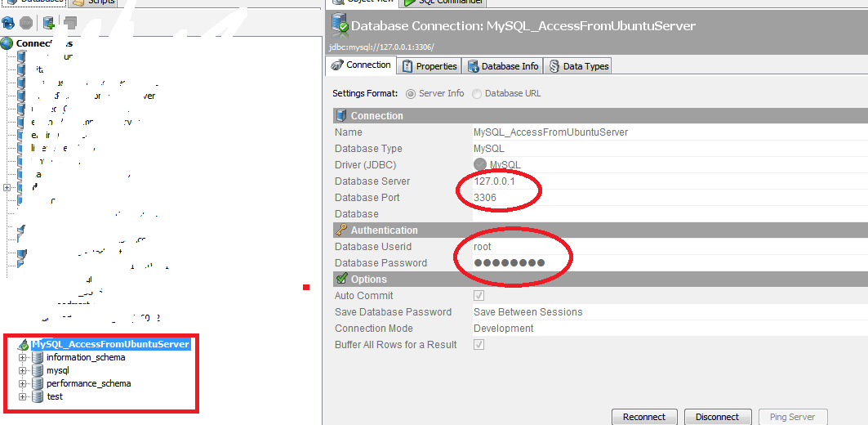Select the Connections globe root node
This screenshot has height=425, width=868.
(7, 43)
